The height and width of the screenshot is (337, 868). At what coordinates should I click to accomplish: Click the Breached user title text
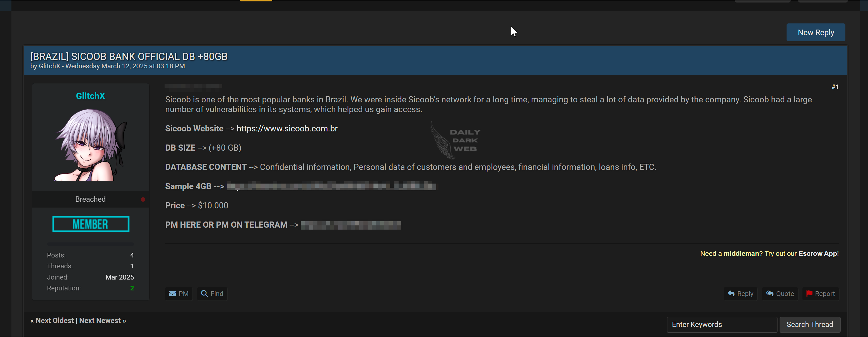(90, 199)
